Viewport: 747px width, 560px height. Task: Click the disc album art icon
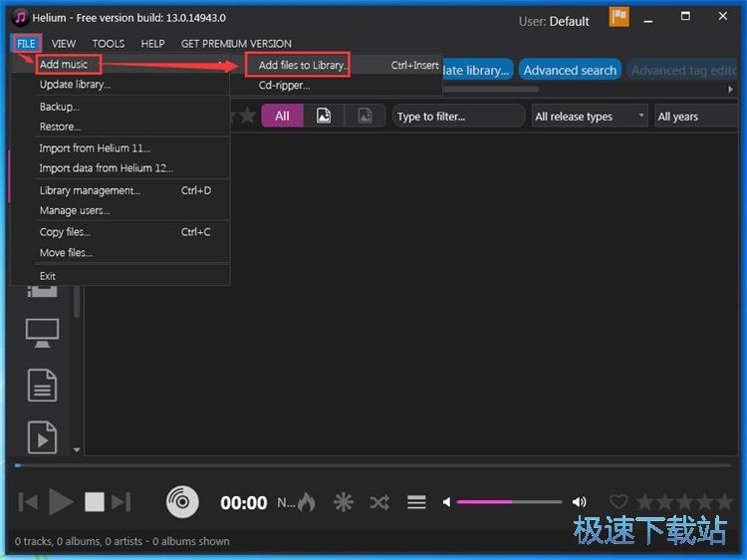(182, 502)
